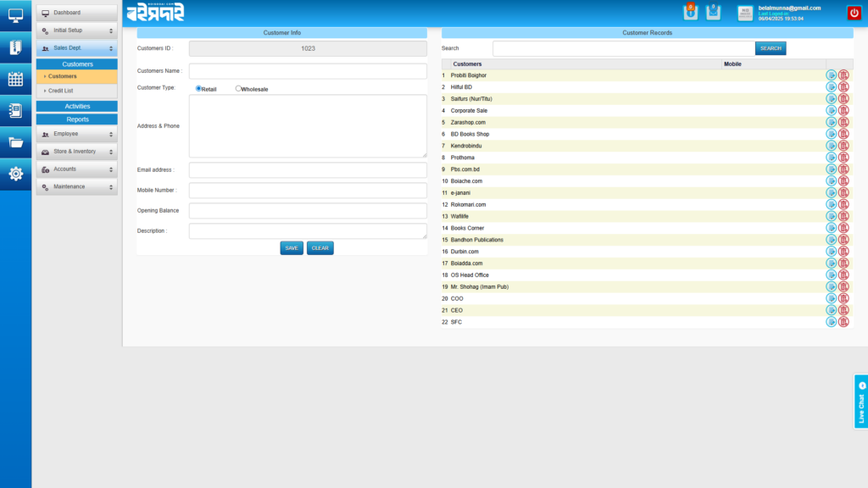Go to the Reports section
This screenshot has width=868, height=488.
pos(77,119)
